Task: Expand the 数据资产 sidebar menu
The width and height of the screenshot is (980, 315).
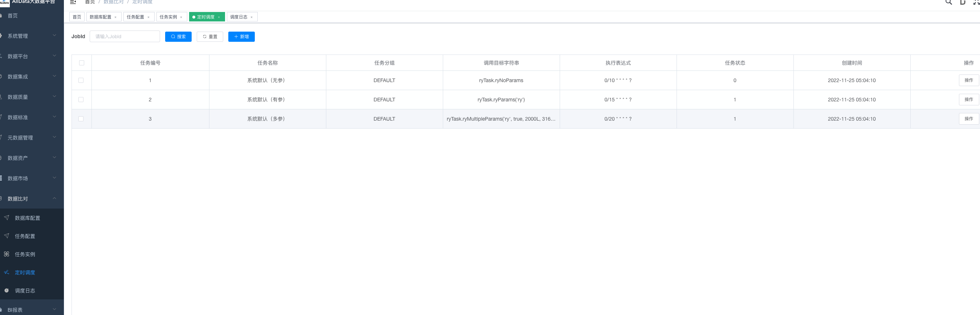Action: click(32, 158)
